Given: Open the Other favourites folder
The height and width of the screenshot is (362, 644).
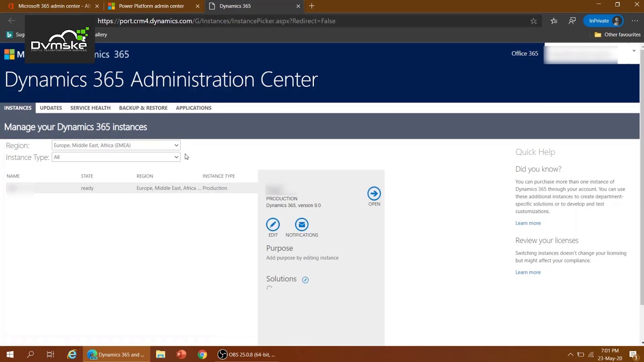Looking at the screenshot, I should [617, 35].
